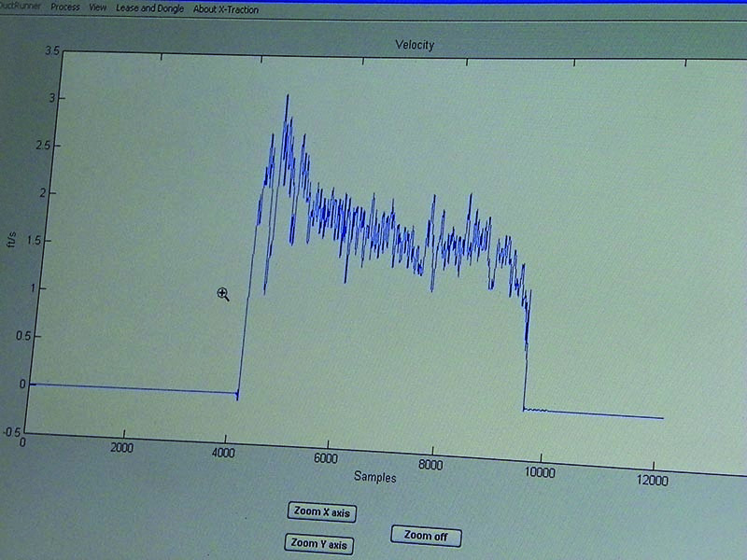747x560 pixels.
Task: Open the View menu
Action: click(98, 8)
